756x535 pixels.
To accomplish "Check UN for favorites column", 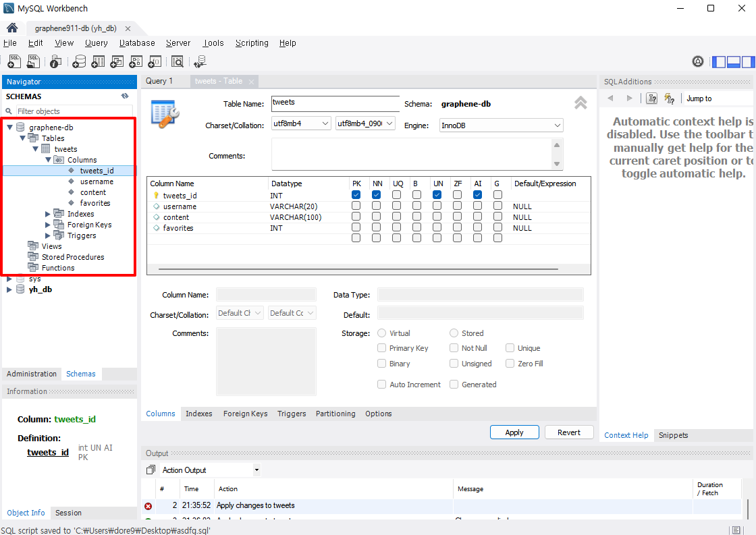I will (x=437, y=227).
